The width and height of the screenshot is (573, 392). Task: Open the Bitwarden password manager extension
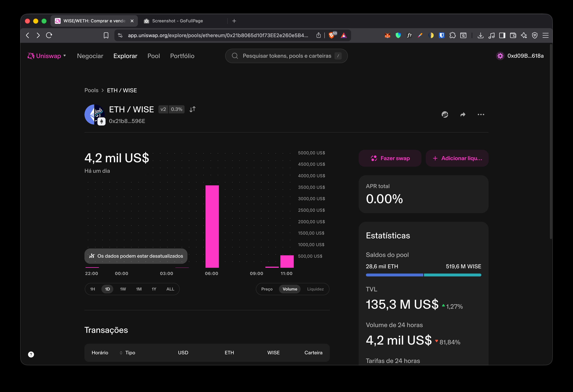(x=442, y=36)
